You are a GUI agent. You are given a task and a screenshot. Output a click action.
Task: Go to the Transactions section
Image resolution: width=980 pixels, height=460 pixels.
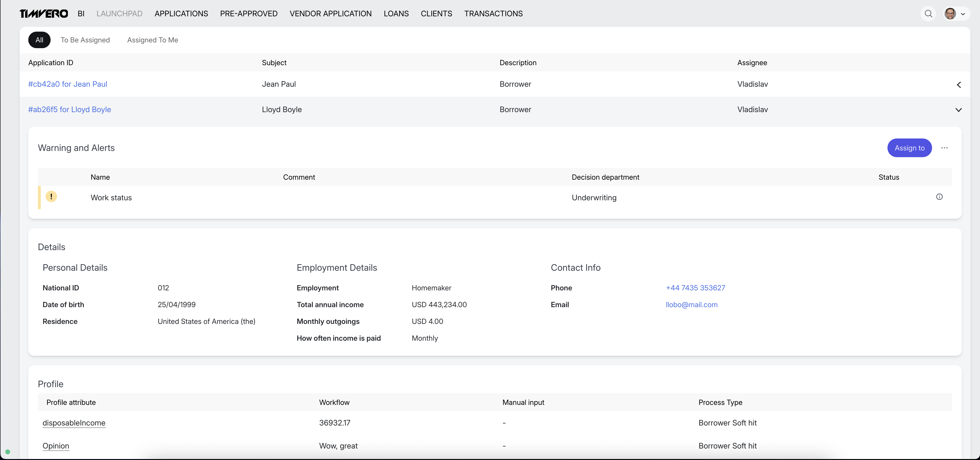click(x=493, y=14)
